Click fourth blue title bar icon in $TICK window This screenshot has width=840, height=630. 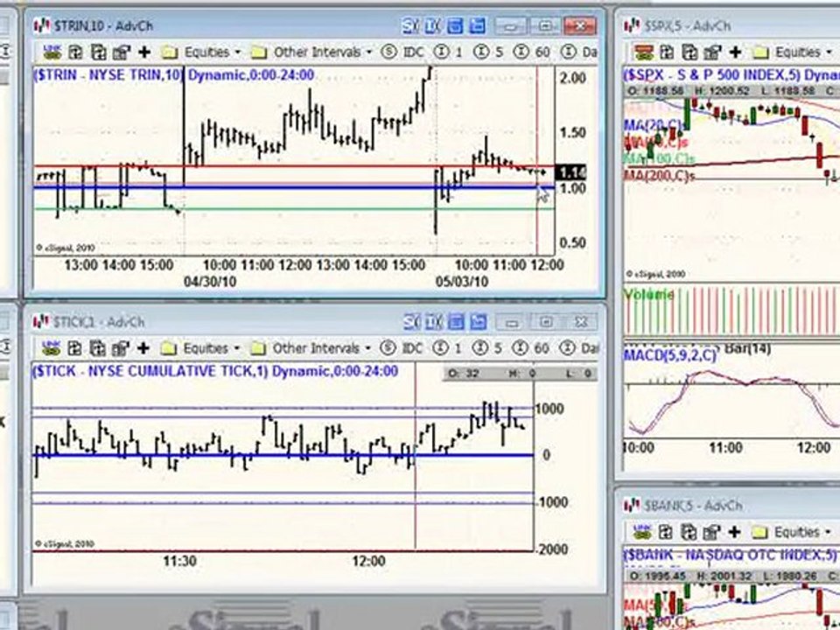(x=478, y=322)
